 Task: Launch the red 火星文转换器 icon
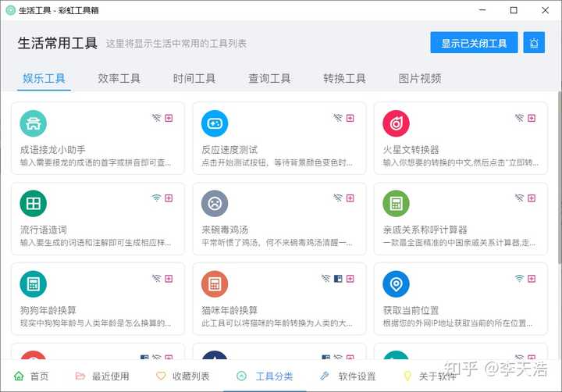[396, 123]
